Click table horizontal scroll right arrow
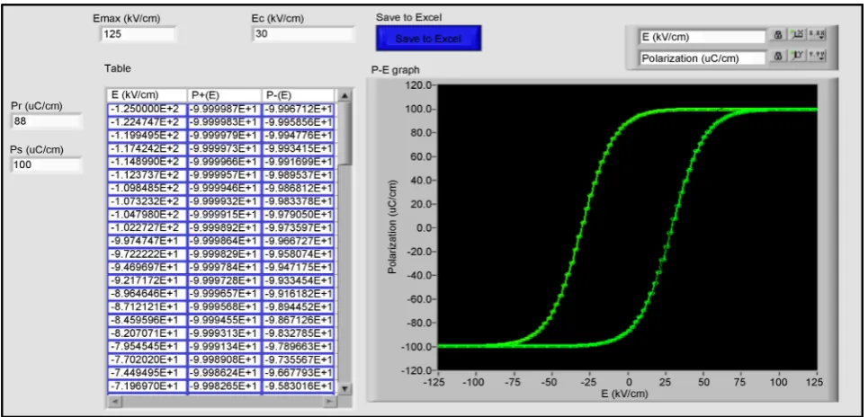868x417 pixels. (x=329, y=401)
